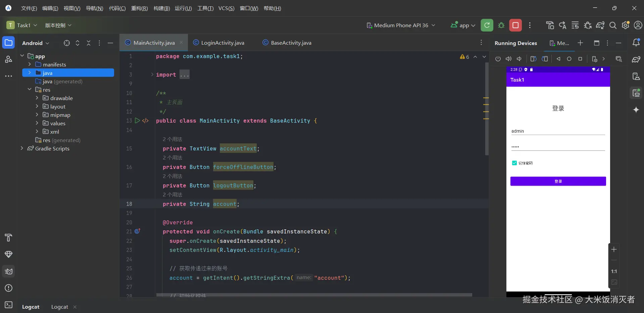Click the admin username field in emulator
This screenshot has width=644, height=313.
(x=558, y=131)
